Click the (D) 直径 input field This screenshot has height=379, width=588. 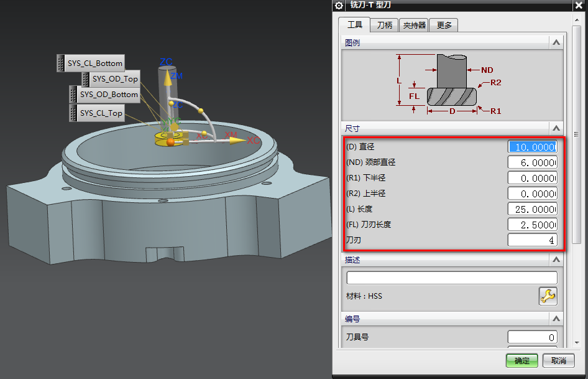coord(532,147)
